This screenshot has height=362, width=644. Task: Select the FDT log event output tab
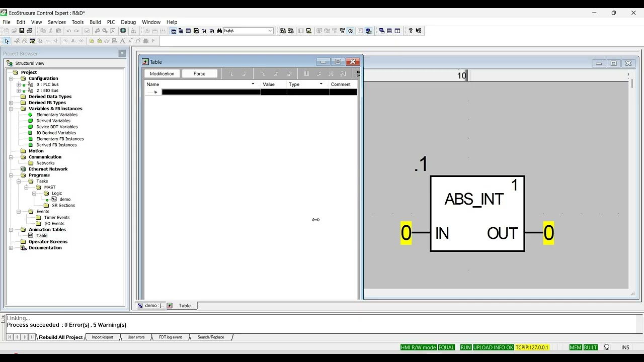171,337
